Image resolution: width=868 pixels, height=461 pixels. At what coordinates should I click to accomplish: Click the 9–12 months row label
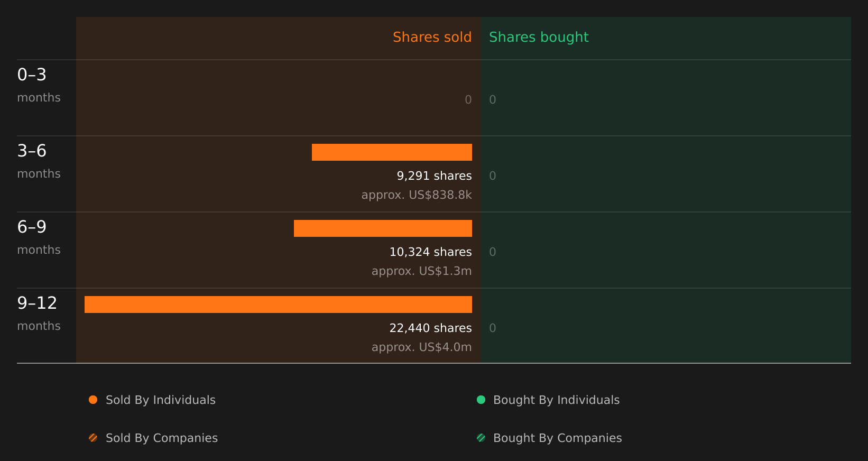pyautogui.click(x=39, y=314)
